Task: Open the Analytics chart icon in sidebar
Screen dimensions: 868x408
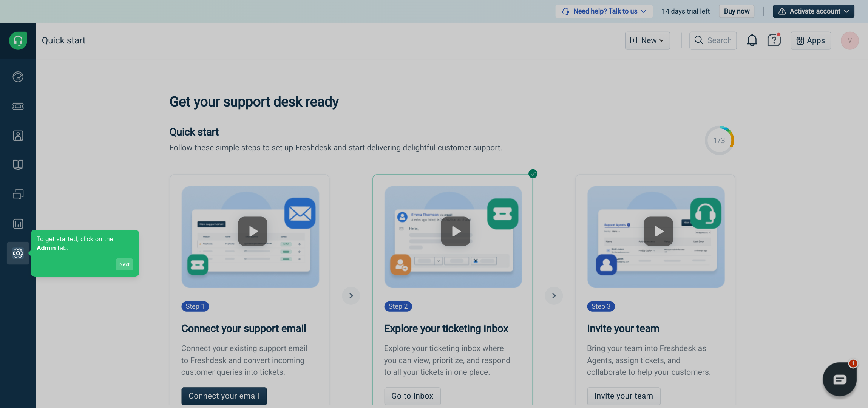Action: pos(18,224)
